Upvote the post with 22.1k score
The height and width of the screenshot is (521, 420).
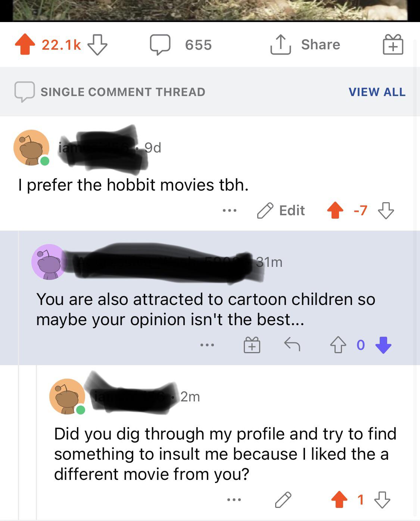[25, 44]
